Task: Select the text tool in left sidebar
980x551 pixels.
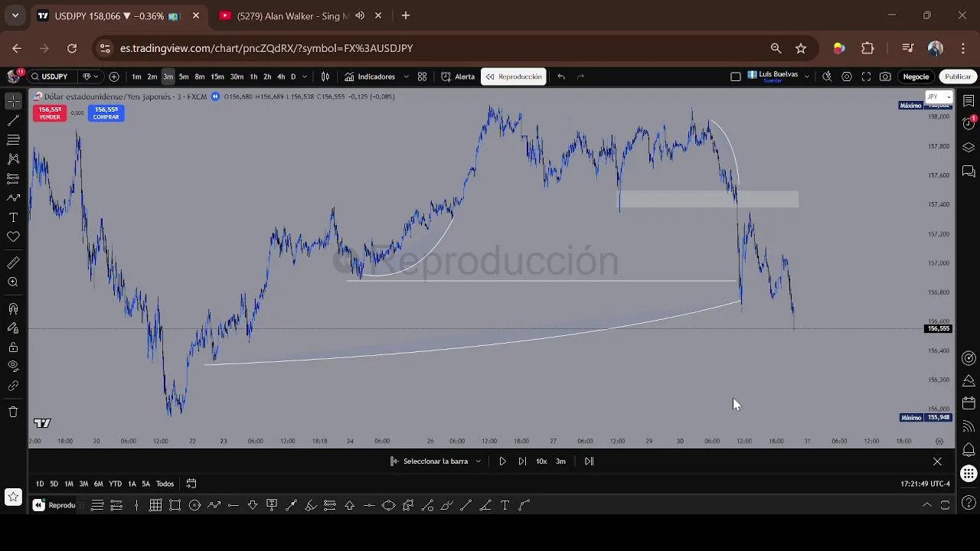Action: point(13,217)
